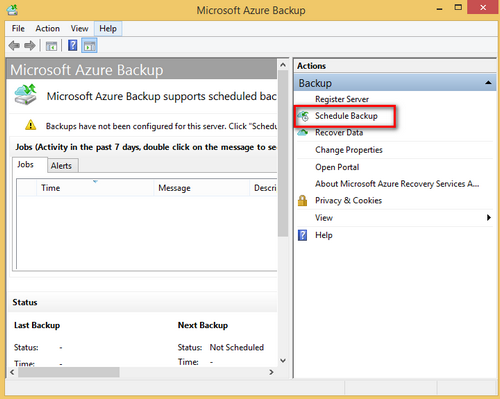This screenshot has height=399, width=500.
Task: Collapse the Backup actions section
Action: coord(488,83)
